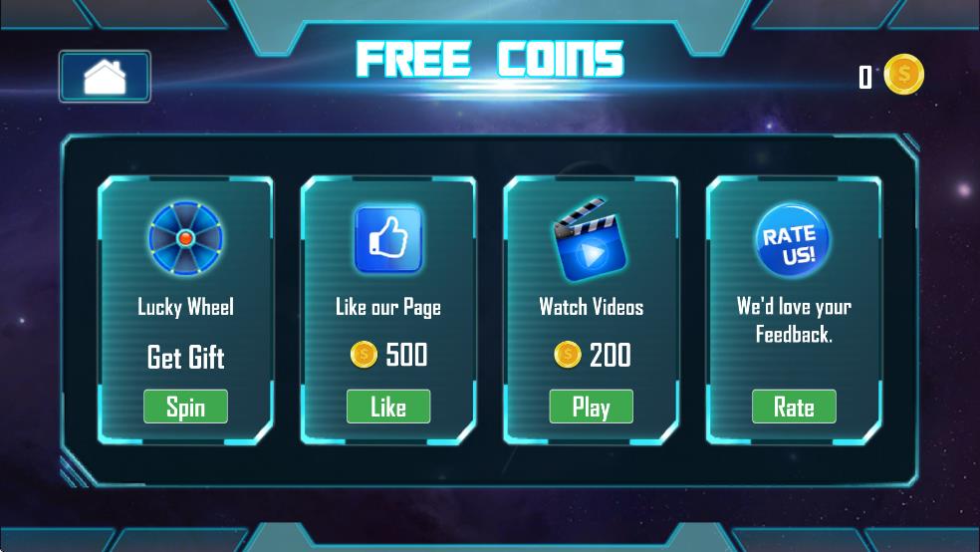Click the Watch Videos label
Screen dimensions: 980x552
592,307
